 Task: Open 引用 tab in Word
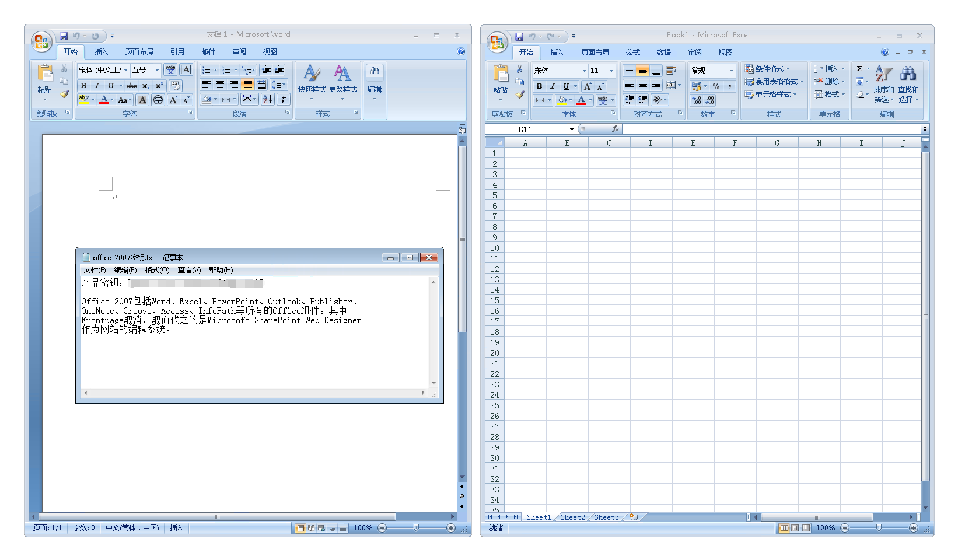click(177, 52)
